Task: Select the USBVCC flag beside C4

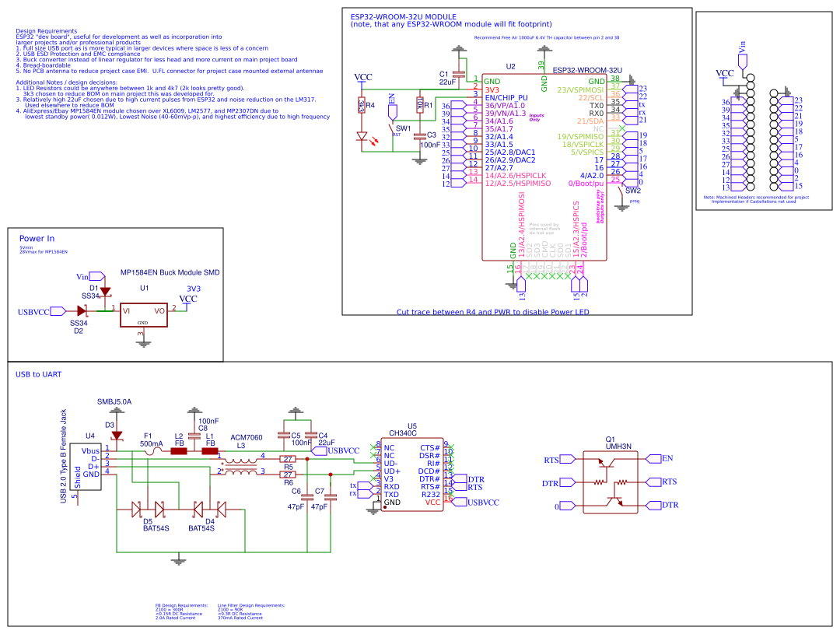Action: click(x=320, y=450)
